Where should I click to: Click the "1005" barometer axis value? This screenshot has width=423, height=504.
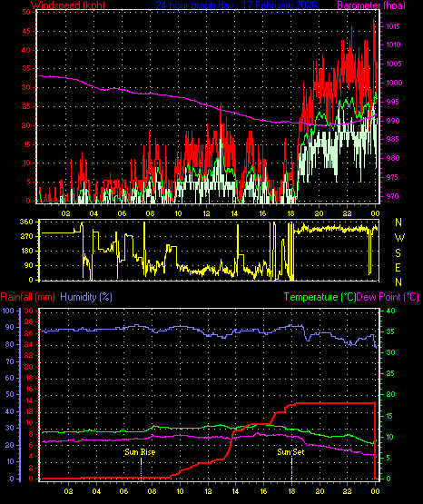393,64
